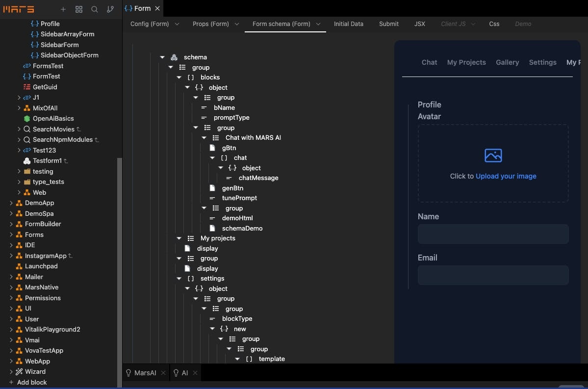The height and width of the screenshot is (389, 588).
Task: Collapse the Chat with MARS AI group
Action: click(x=204, y=137)
